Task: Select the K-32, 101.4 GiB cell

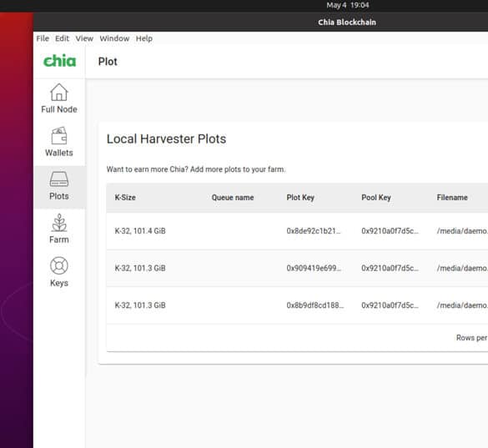Action: coord(140,231)
